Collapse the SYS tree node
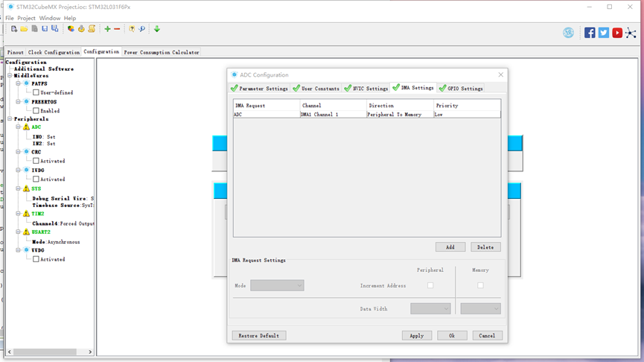 [x=18, y=188]
